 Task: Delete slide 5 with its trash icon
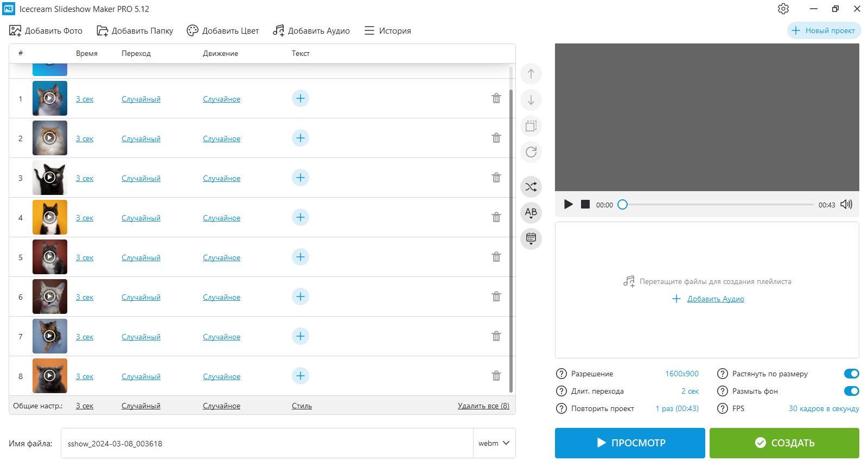pos(496,257)
